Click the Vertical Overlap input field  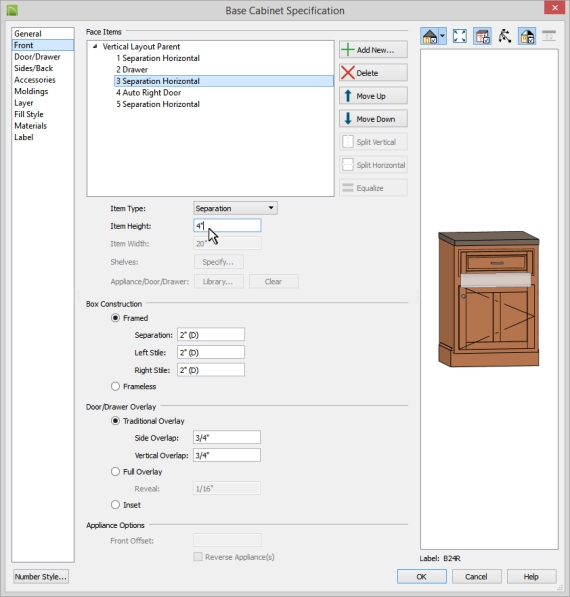coord(227,455)
